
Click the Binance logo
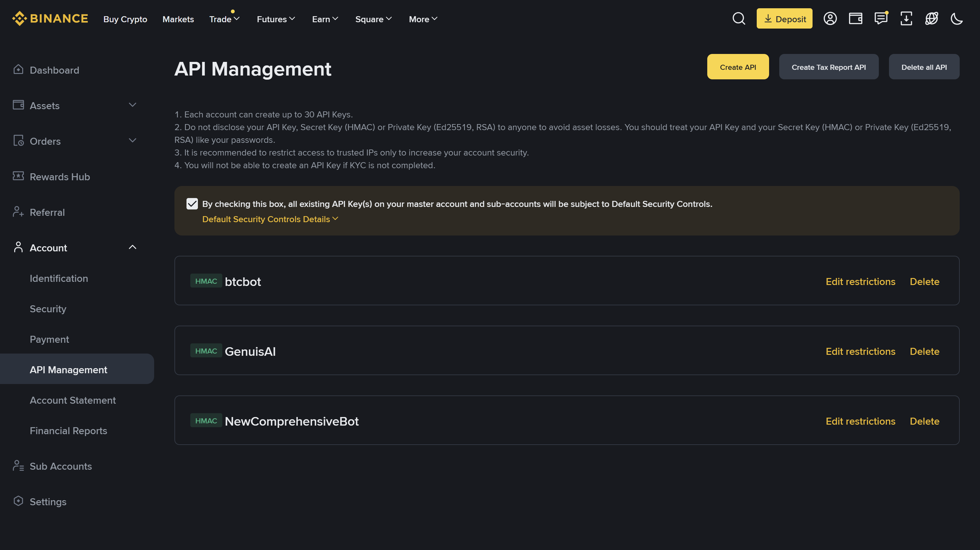[x=50, y=19]
